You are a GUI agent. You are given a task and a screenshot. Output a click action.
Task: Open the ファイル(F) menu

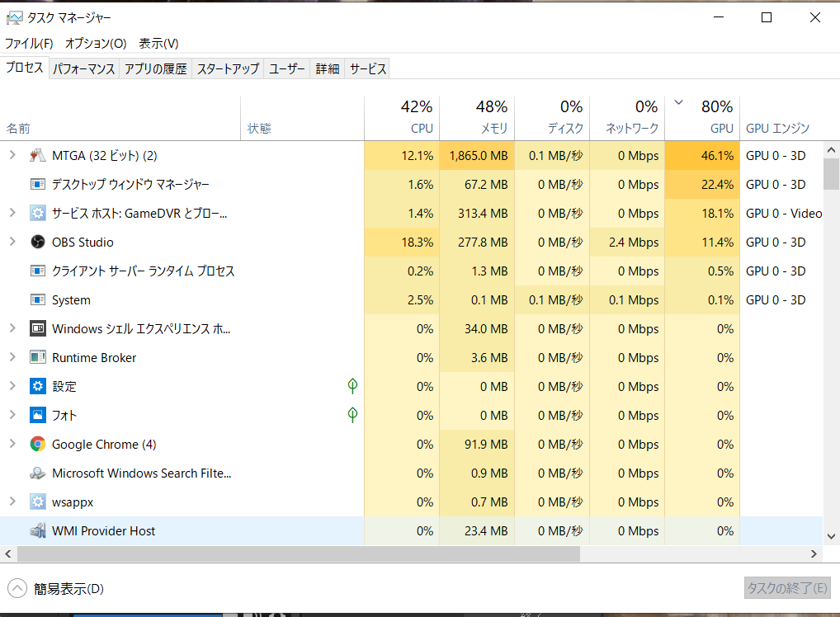tap(30, 44)
